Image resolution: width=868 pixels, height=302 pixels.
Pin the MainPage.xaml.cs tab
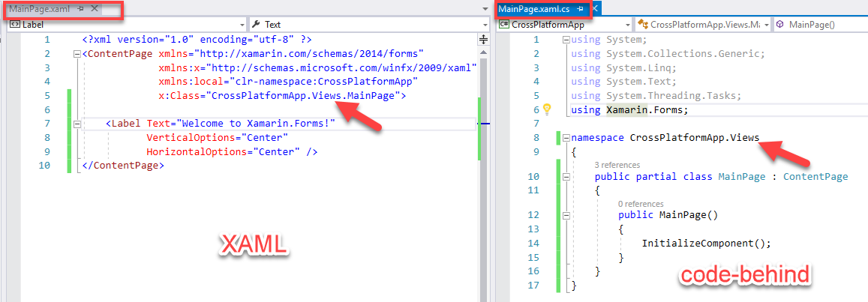click(x=580, y=8)
